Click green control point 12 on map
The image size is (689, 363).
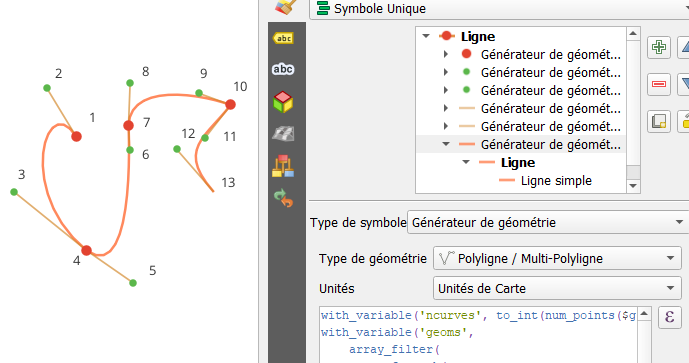click(177, 149)
